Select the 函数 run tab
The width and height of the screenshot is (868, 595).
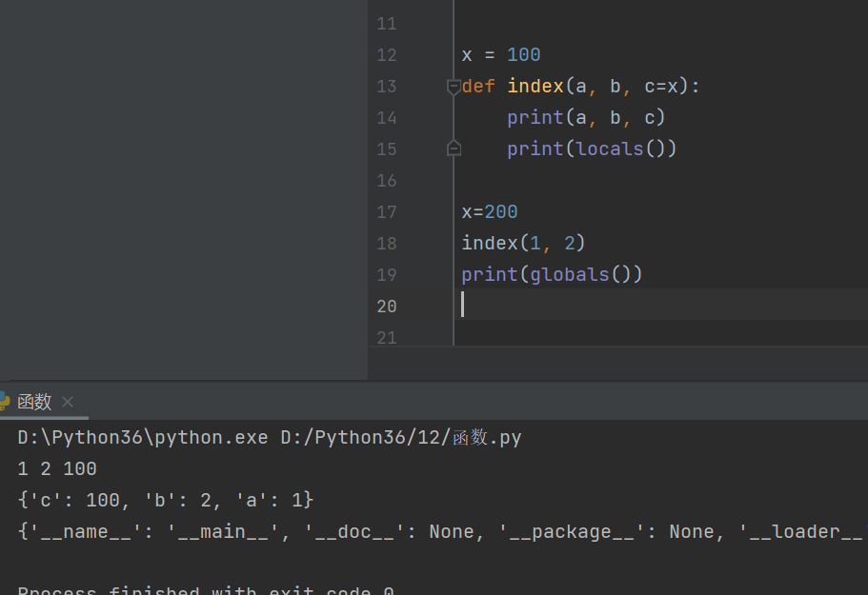pos(34,402)
